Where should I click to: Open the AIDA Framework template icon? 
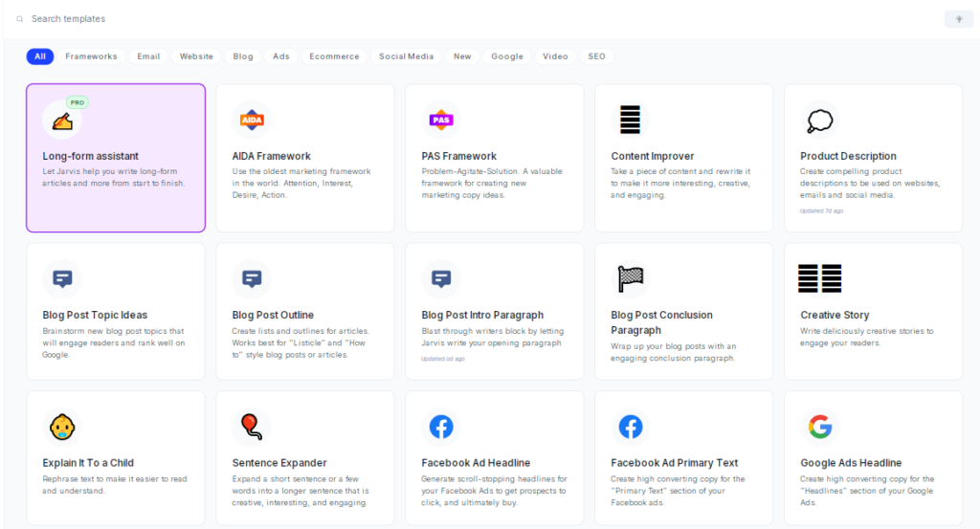[x=252, y=121]
